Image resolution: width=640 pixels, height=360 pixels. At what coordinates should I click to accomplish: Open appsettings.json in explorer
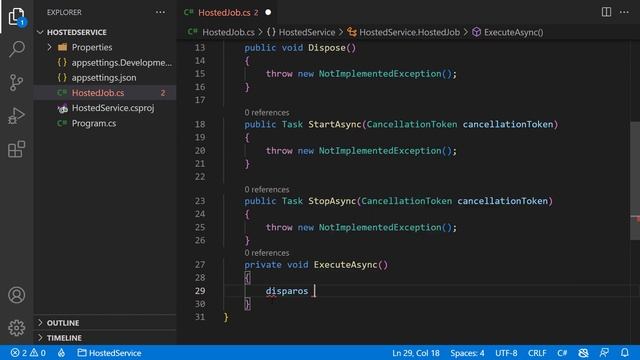click(104, 78)
